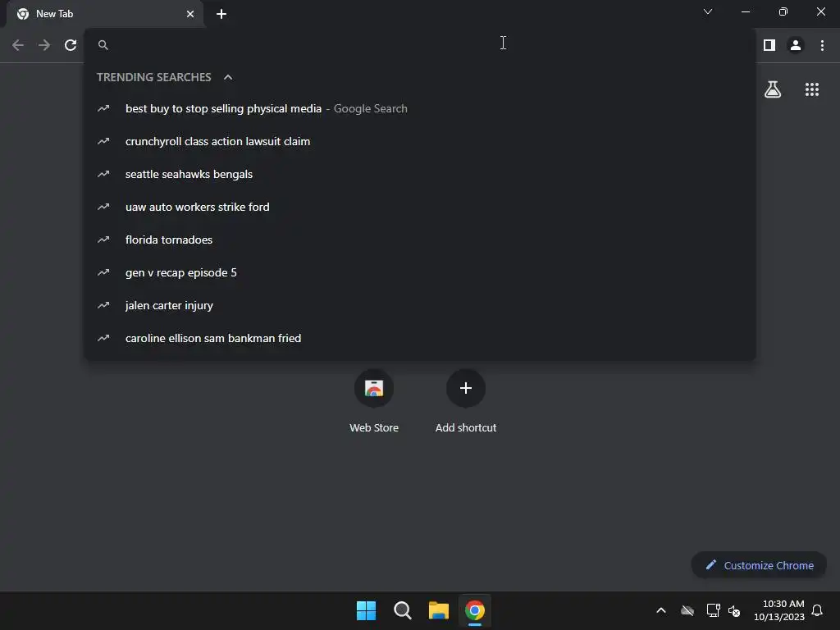Viewport: 840px width, 630px height.
Task: Click the trending arrow icon beside florida tornadoes
Action: (x=103, y=240)
